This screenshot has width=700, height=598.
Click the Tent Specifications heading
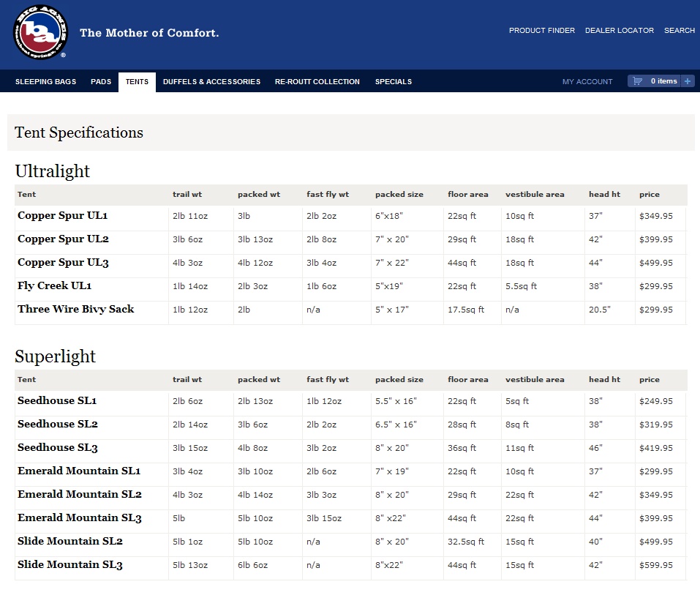pos(79,132)
